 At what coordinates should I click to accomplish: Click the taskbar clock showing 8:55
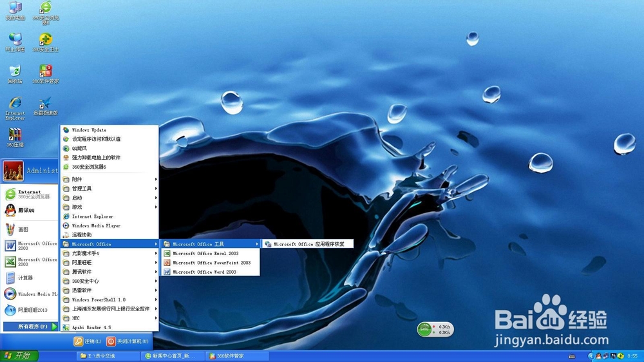tap(632, 356)
